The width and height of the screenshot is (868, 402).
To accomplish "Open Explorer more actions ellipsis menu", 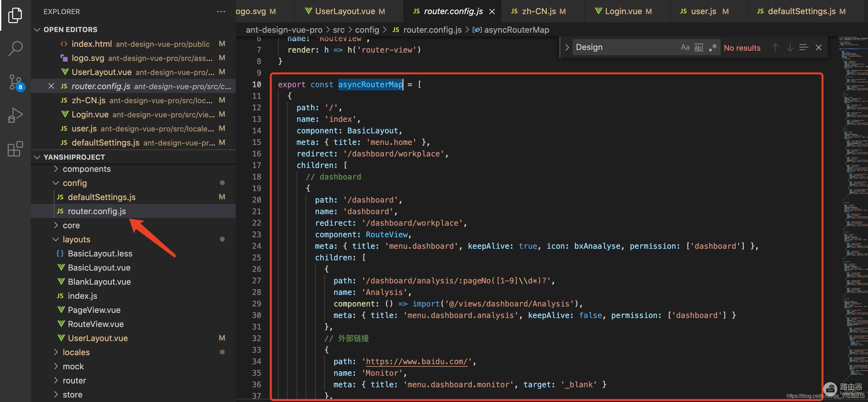I will pyautogui.click(x=221, y=12).
